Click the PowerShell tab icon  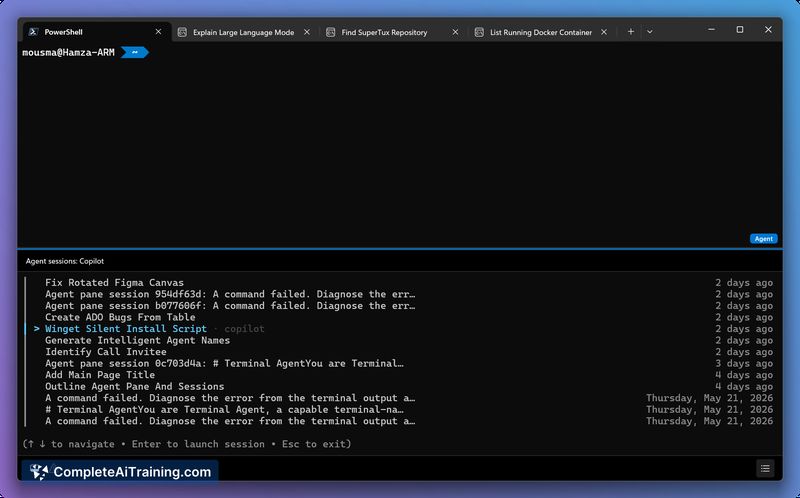click(x=33, y=32)
